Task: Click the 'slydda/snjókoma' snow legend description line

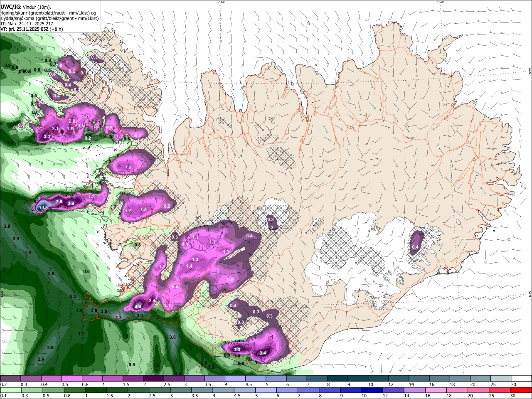Action: pyautogui.click(x=49, y=18)
